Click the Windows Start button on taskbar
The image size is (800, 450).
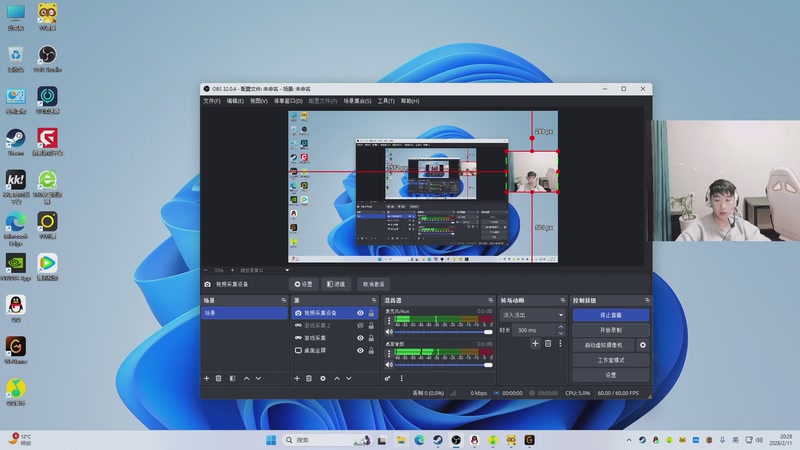click(271, 440)
